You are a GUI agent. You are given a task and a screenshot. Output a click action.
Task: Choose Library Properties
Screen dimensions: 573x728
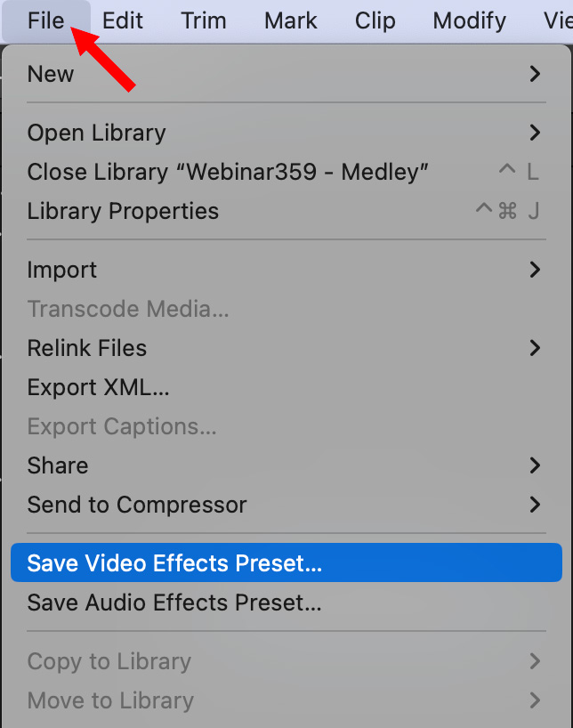(123, 211)
